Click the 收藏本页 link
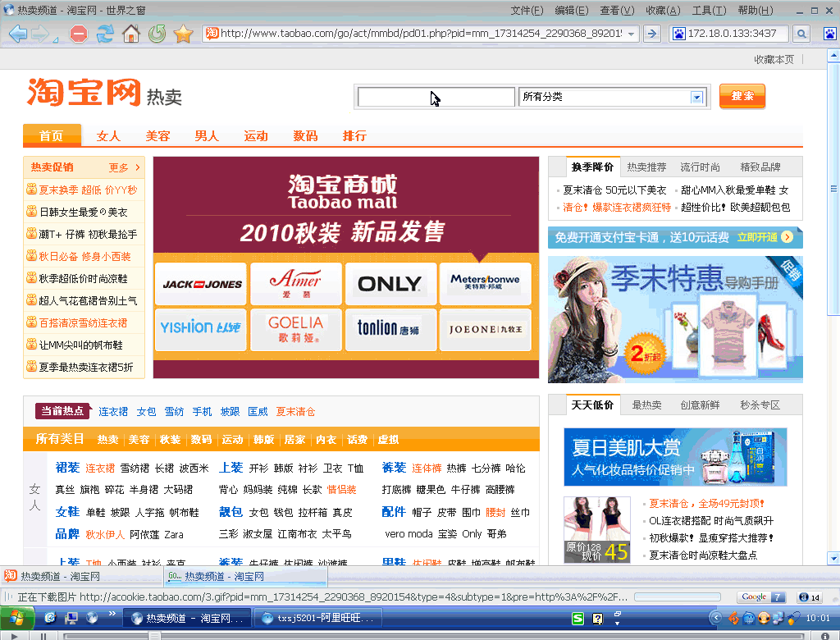Image resolution: width=840 pixels, height=640 pixels. (774, 60)
